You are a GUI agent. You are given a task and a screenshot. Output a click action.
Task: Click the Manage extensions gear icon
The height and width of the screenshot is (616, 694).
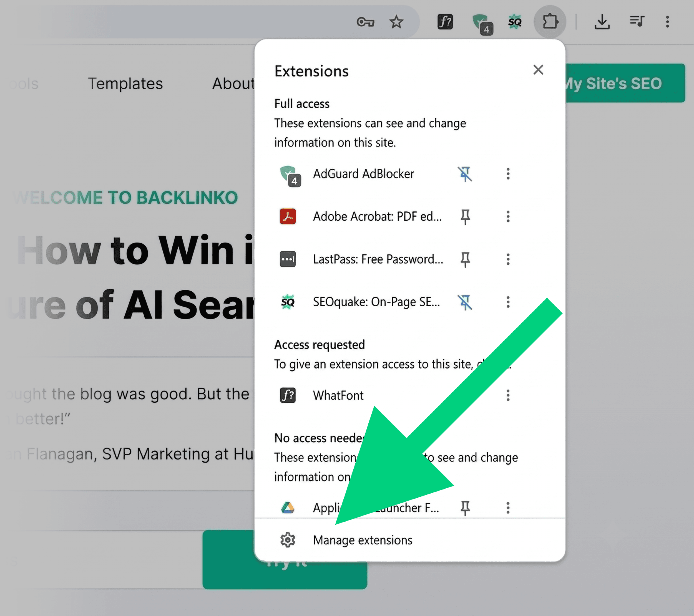[288, 540]
